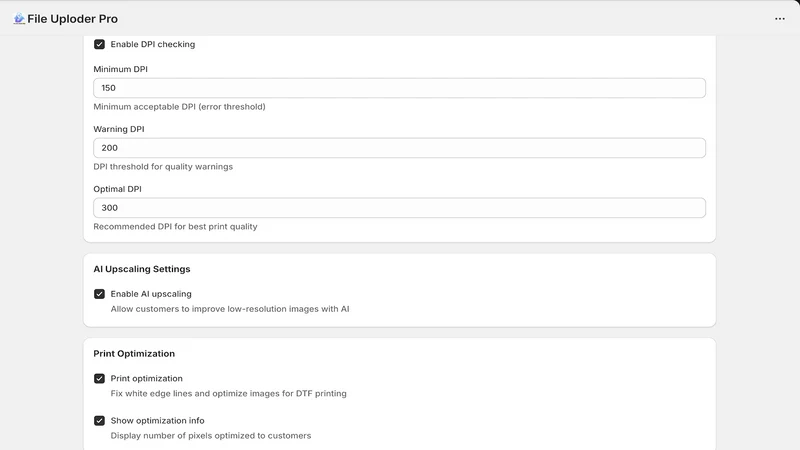Click 'Minimum acceptable DPI (error threshold)' help text
Screen dimensions: 800x450
[x=180, y=107]
